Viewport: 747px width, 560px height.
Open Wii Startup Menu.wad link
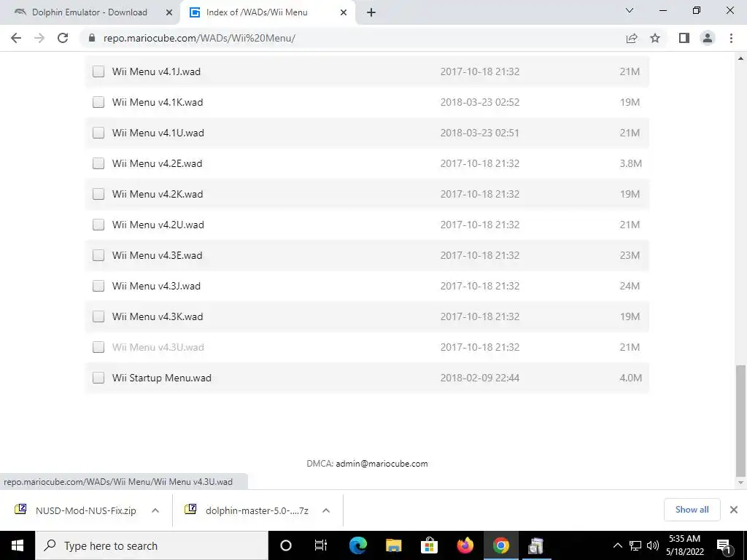(x=162, y=378)
